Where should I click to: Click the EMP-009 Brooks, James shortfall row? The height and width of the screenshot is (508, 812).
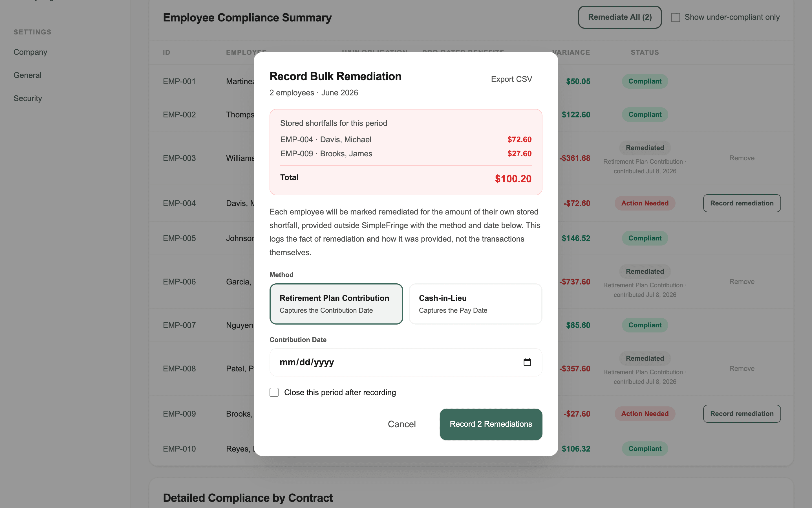click(406, 154)
